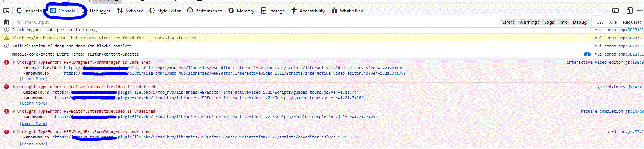Expand the GuidedTours H5PEditor.InteractiveVideo error
The width and height of the screenshot is (644, 149).
pos(14,87)
